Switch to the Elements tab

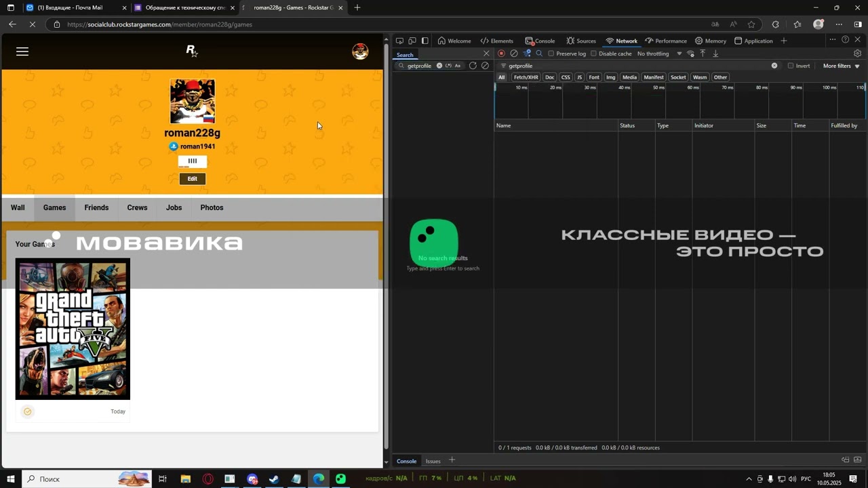point(496,41)
